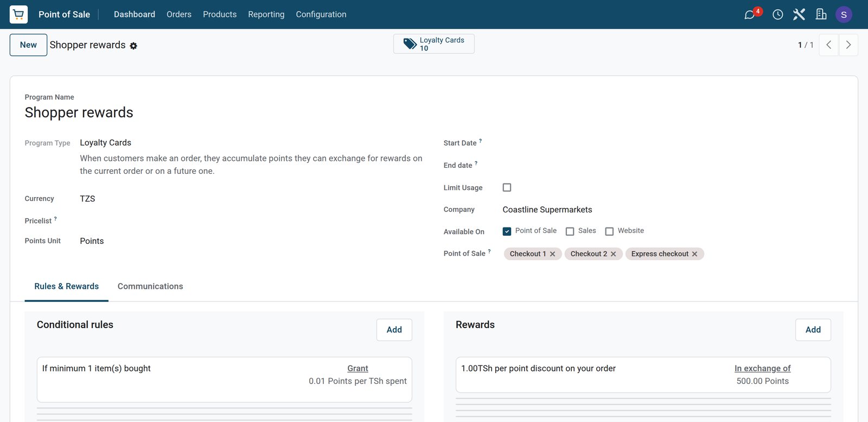The width and height of the screenshot is (868, 422).
Task: Open the Point of Sale app icon
Action: pyautogui.click(x=18, y=14)
